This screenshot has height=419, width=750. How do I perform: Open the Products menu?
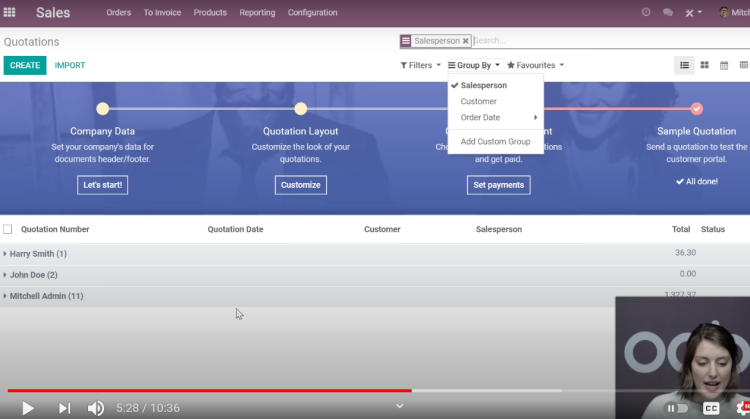click(x=210, y=12)
